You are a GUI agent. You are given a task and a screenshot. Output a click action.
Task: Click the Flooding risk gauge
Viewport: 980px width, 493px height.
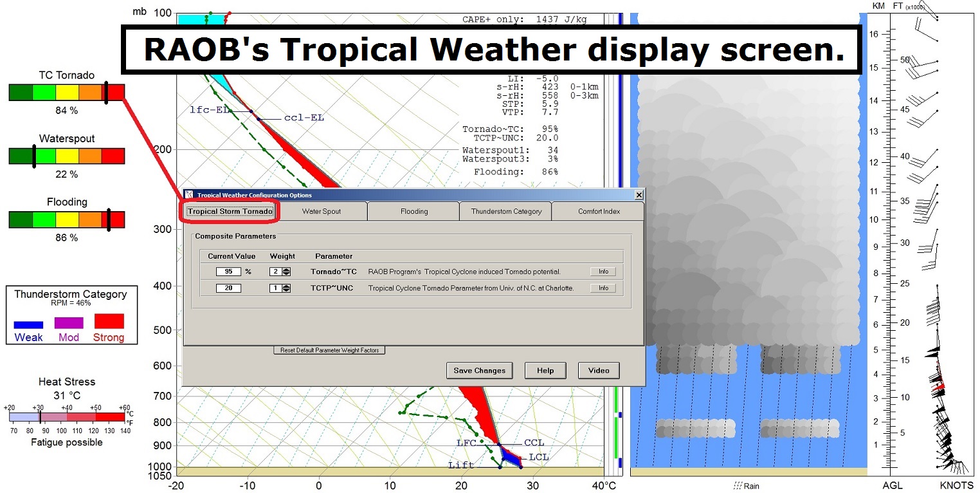[x=67, y=219]
